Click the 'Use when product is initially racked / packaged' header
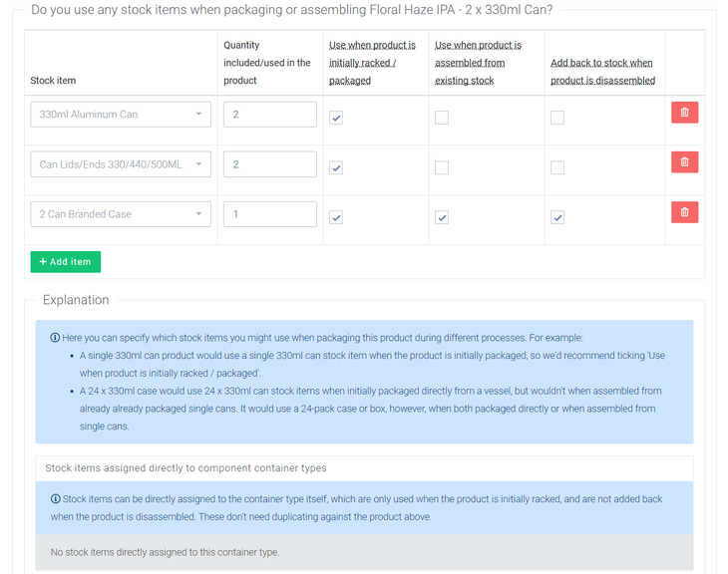This screenshot has width=728, height=574. click(372, 63)
